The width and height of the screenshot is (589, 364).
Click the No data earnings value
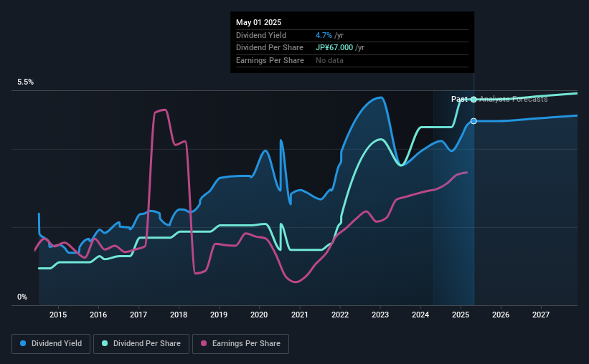pos(329,60)
